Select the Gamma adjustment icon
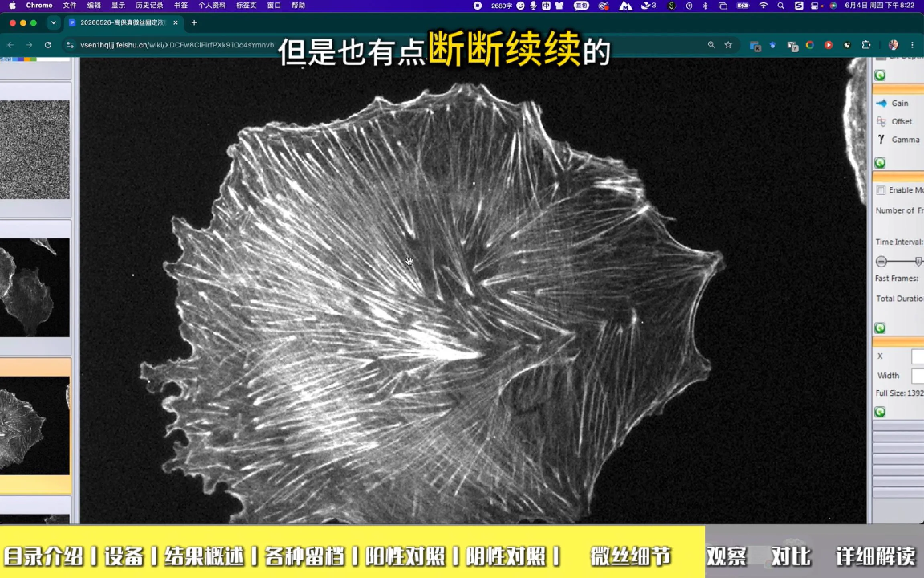The image size is (924, 578). [881, 139]
